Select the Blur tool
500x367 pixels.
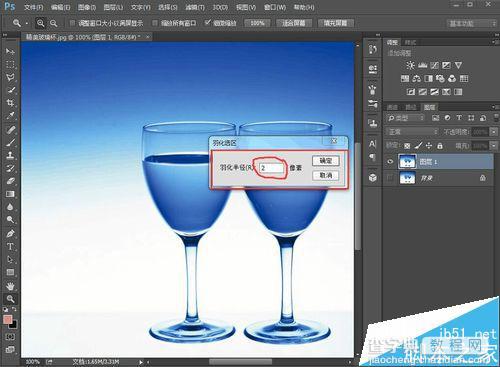10,207
